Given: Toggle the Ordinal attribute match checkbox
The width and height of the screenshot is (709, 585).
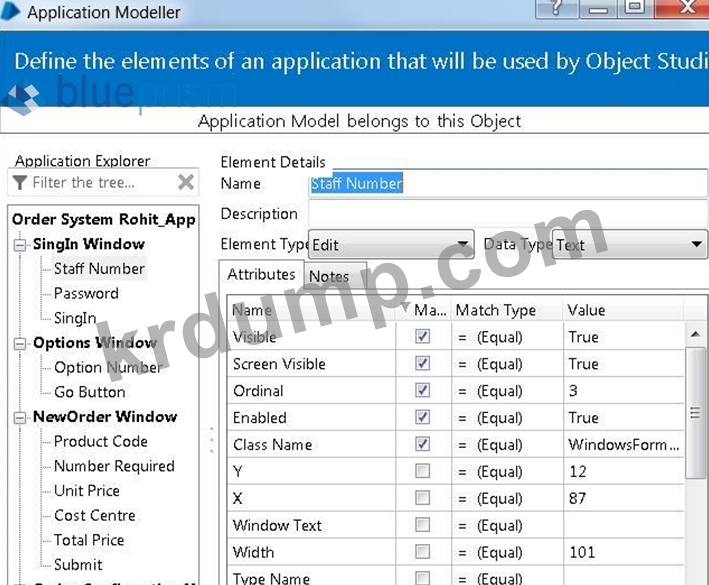Looking at the screenshot, I should 422,391.
